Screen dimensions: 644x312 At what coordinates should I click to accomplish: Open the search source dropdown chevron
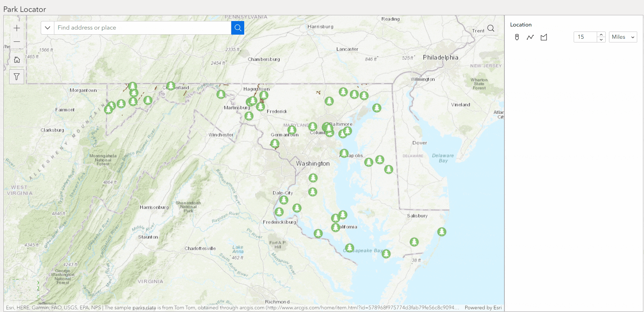click(x=47, y=27)
